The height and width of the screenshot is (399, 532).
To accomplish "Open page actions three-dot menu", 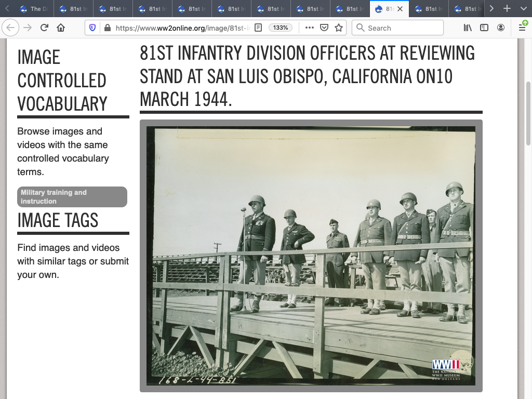I will pyautogui.click(x=310, y=28).
